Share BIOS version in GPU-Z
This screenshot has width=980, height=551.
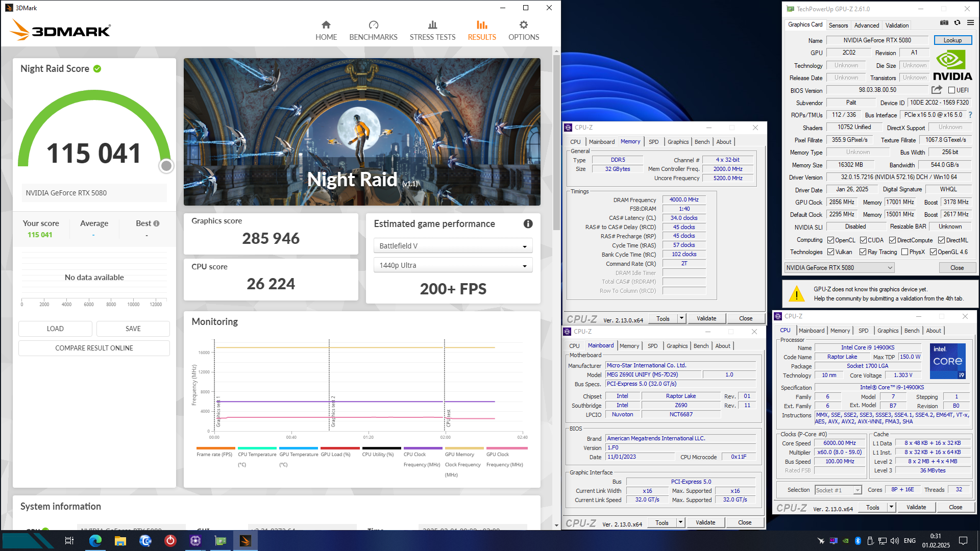pyautogui.click(x=937, y=90)
